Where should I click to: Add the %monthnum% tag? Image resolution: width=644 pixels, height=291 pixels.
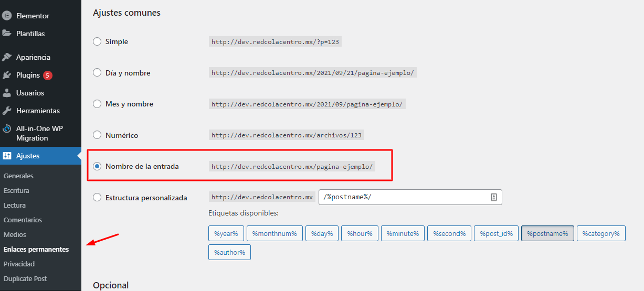click(275, 233)
